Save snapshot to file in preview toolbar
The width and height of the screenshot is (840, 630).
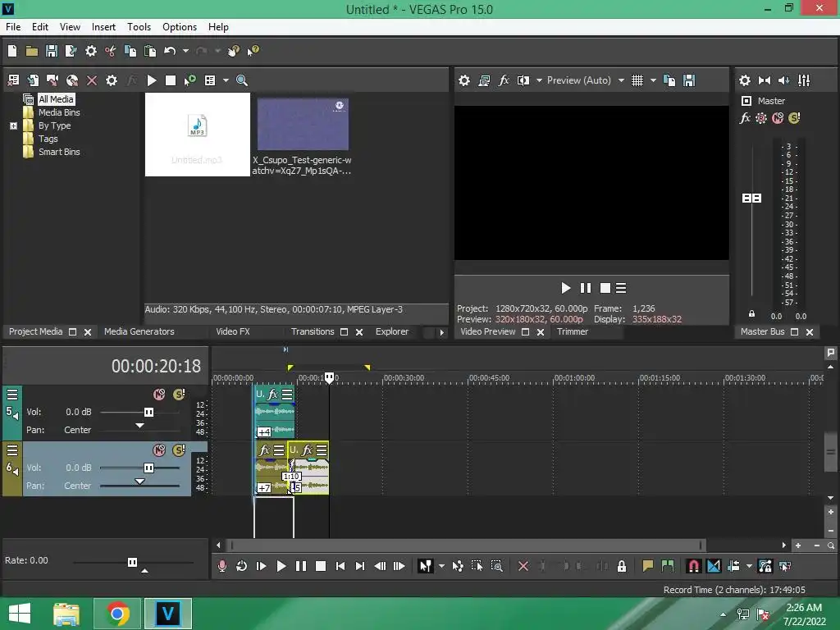coord(689,80)
